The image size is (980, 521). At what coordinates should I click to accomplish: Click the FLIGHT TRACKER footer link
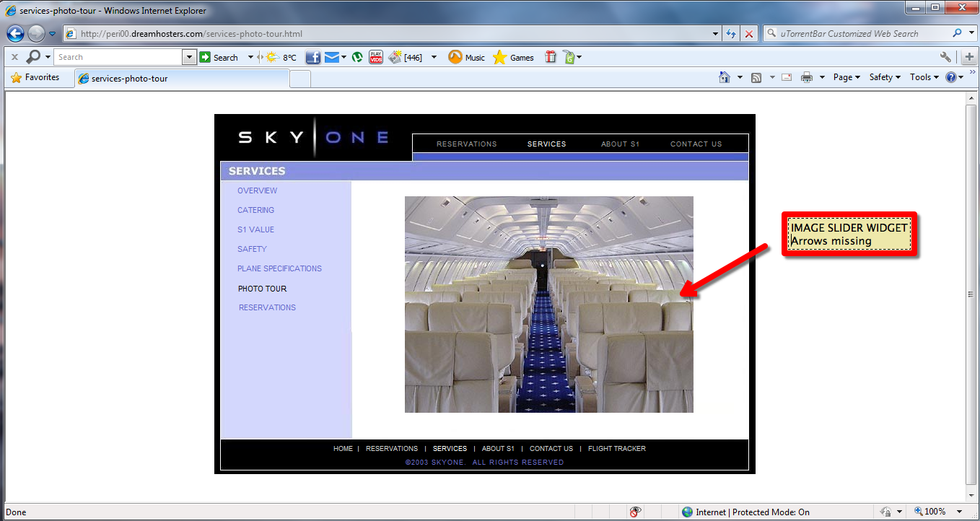point(616,449)
